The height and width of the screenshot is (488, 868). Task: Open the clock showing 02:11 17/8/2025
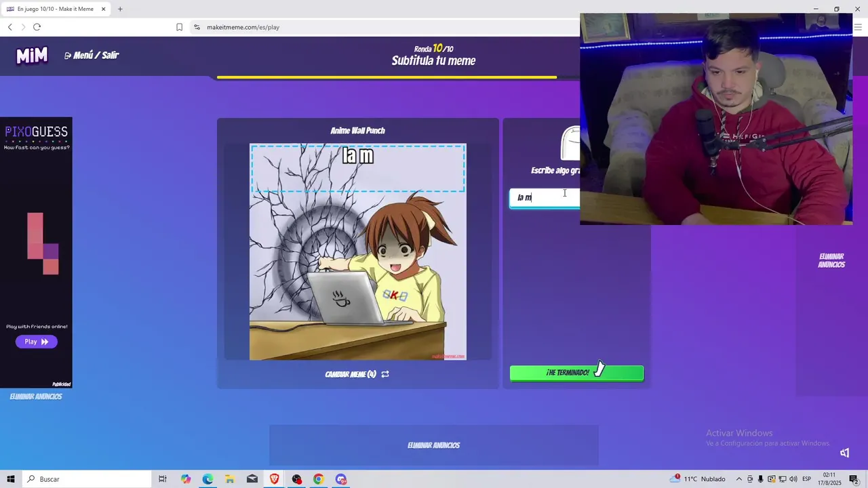pos(829,479)
